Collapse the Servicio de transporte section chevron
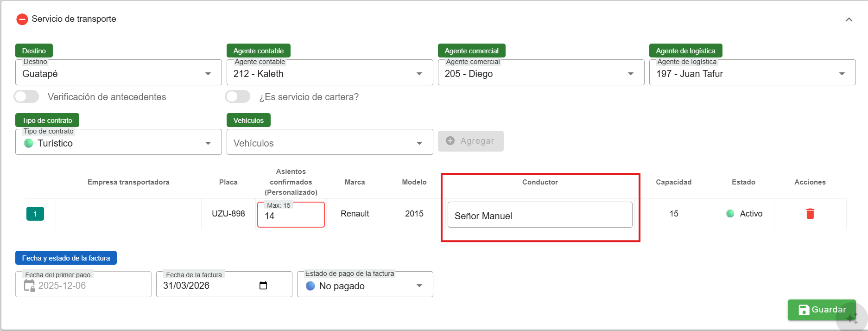The width and height of the screenshot is (868, 331). pyautogui.click(x=849, y=19)
